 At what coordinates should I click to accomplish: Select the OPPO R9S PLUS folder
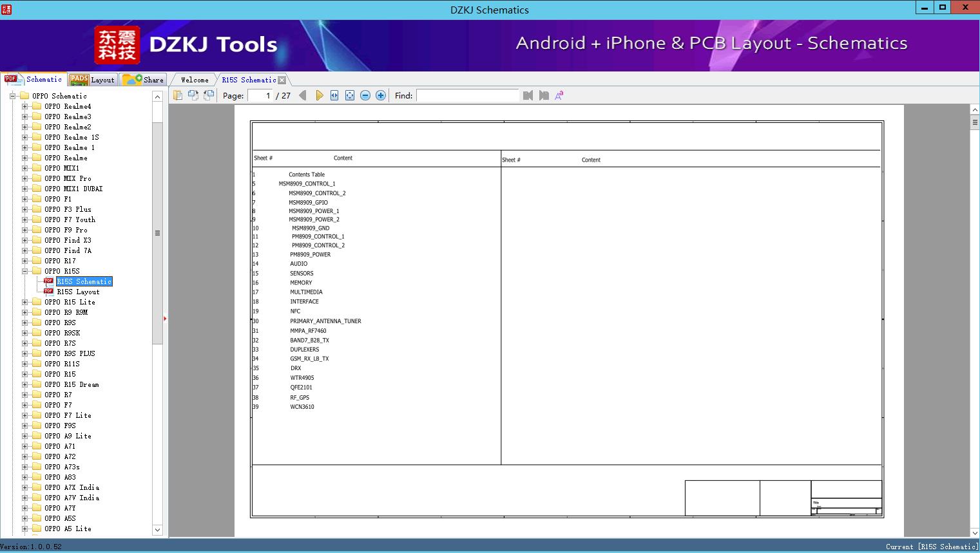70,353
